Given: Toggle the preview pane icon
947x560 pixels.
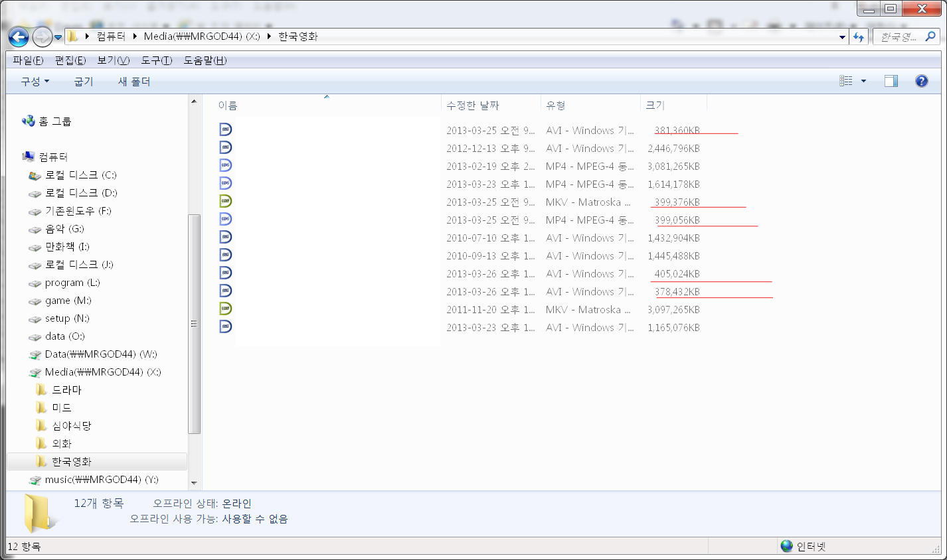Looking at the screenshot, I should point(891,81).
